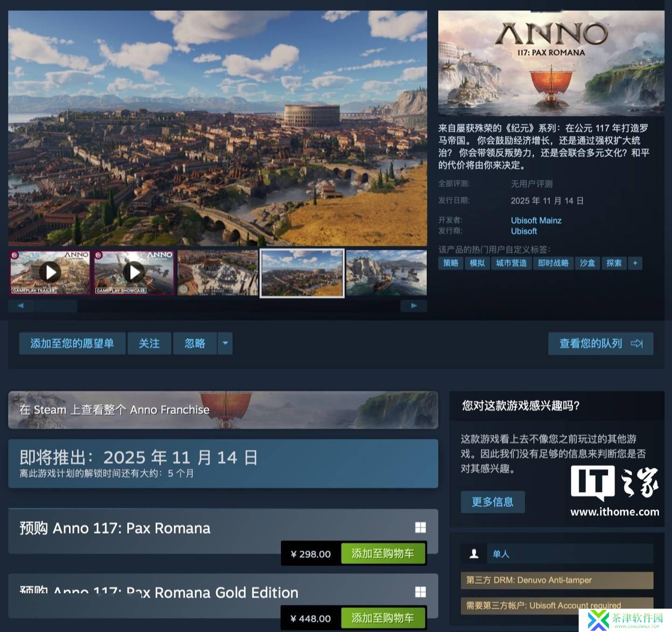Play the Gameplay Trailer video thumbnail
Viewport: 672px width, 632px height.
[49, 273]
